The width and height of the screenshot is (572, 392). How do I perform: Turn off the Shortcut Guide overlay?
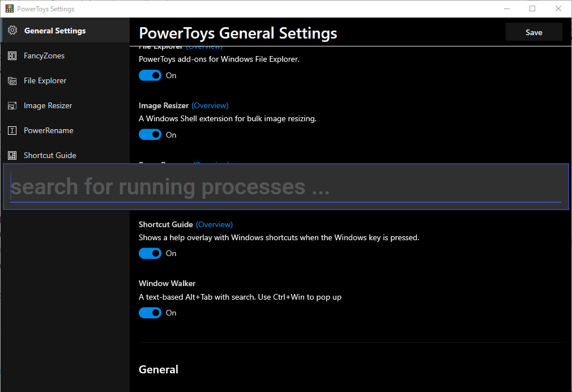150,253
